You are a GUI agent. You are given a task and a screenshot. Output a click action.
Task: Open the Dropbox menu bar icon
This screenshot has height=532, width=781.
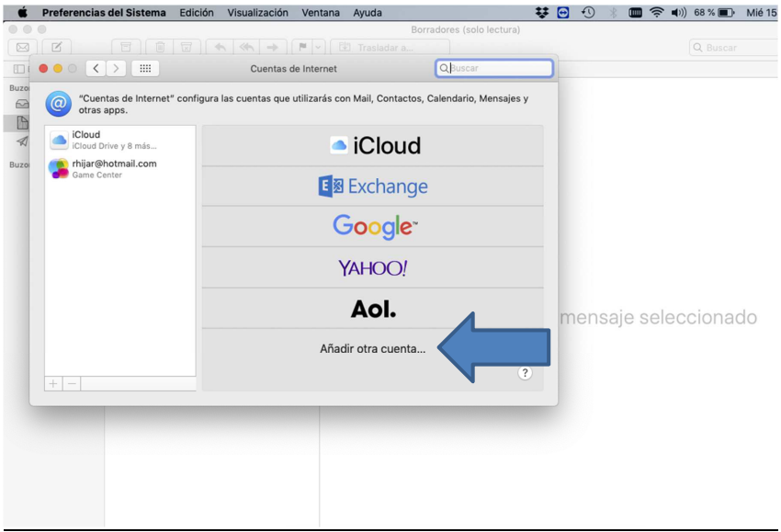[x=542, y=13]
